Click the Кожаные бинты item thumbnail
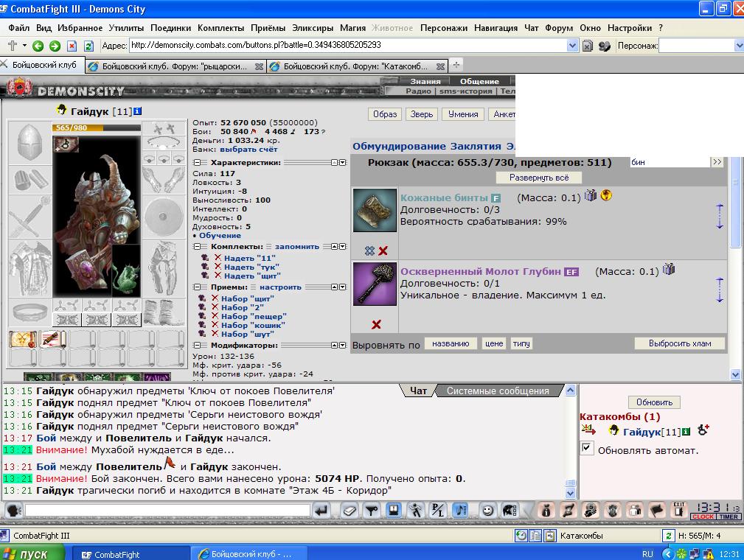 375,210
